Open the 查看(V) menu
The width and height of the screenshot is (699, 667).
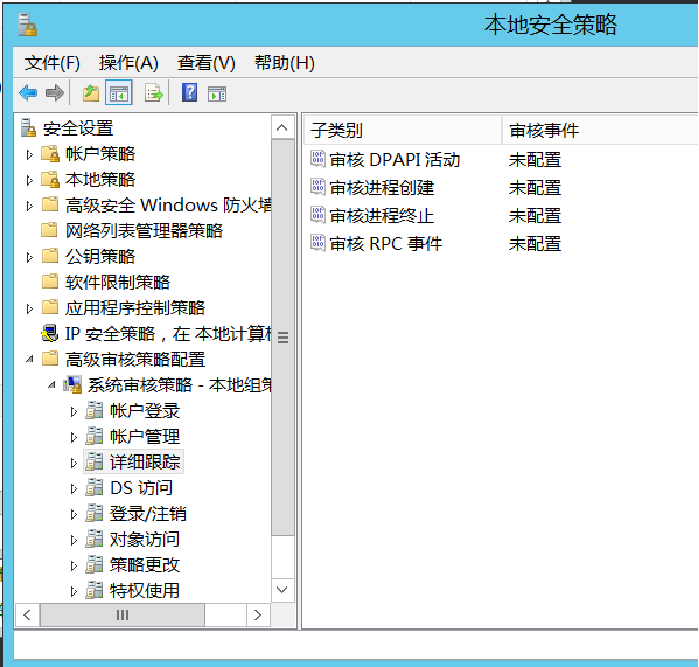coord(206,63)
